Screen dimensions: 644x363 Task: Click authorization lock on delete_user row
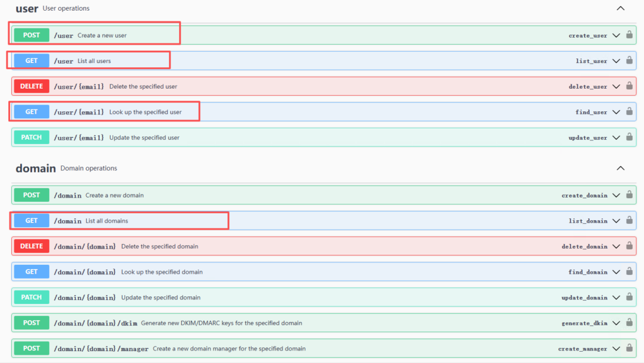coord(629,86)
